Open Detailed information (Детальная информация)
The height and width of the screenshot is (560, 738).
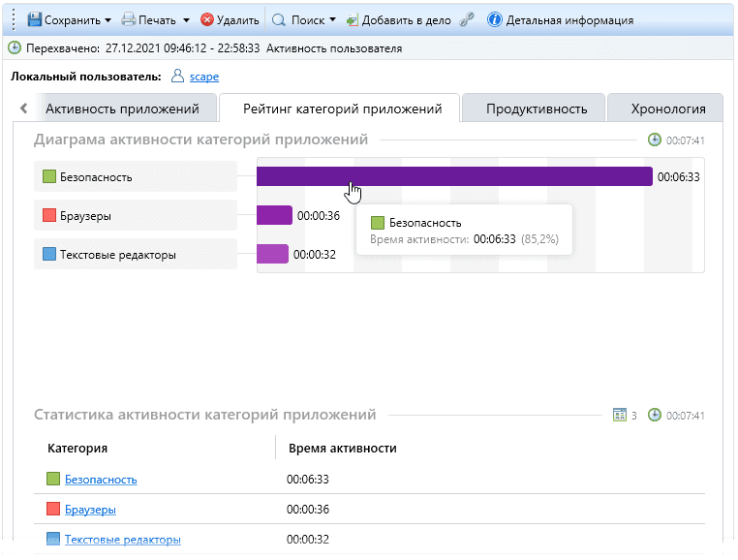coord(561,19)
